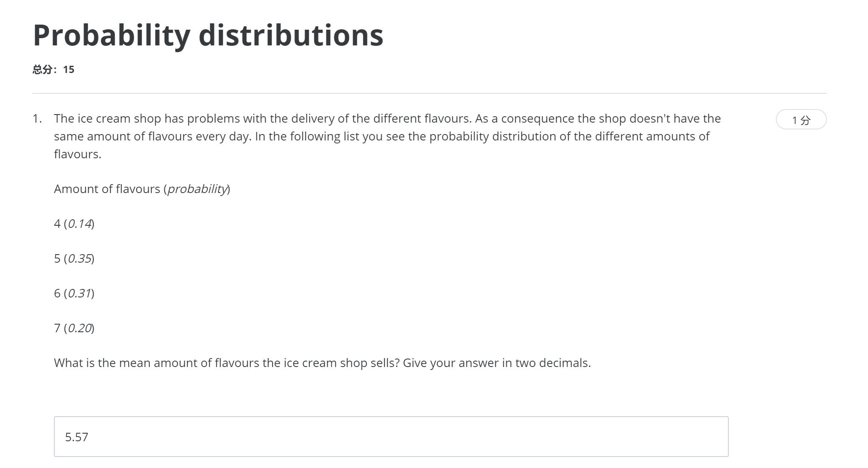
Task: Click "Give your answer in two decimals" text
Action: coord(497,363)
